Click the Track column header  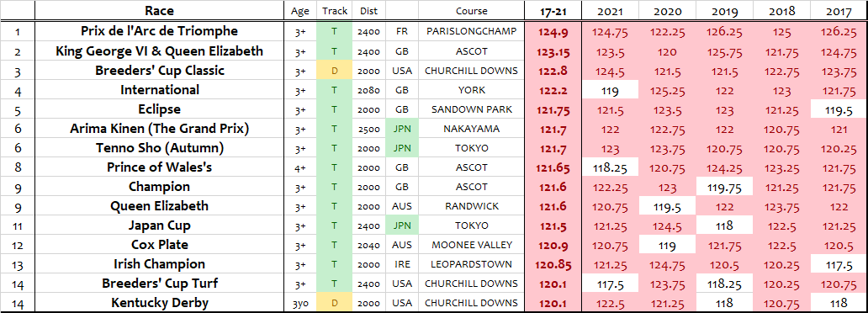click(334, 11)
